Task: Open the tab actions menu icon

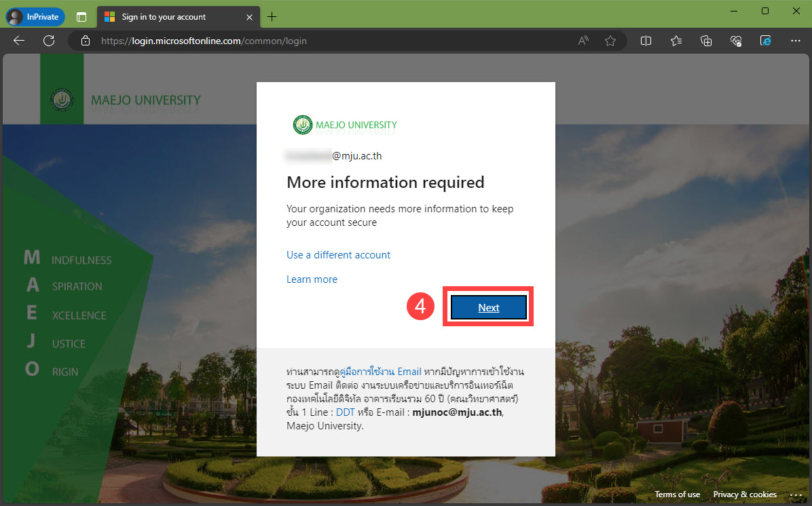Action: click(x=81, y=16)
